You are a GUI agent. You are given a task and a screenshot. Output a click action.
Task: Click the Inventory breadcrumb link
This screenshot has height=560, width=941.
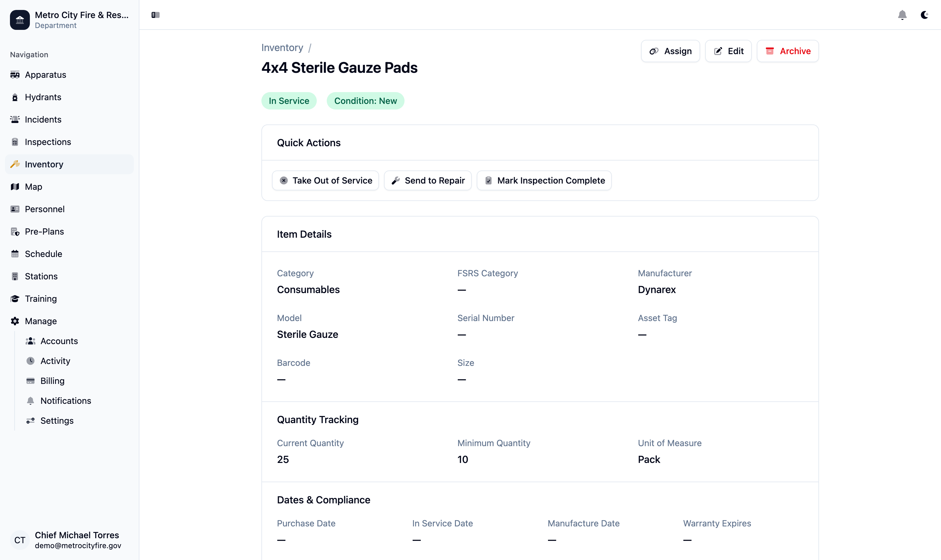pos(282,48)
